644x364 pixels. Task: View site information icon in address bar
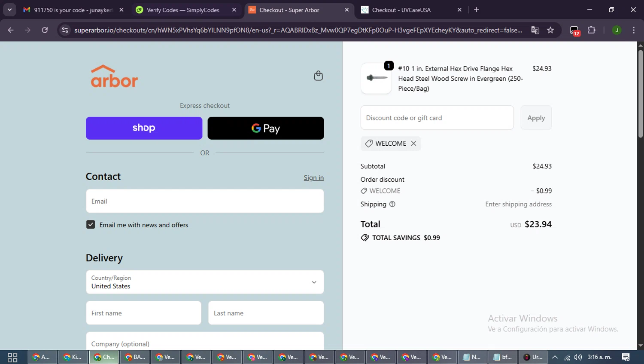pyautogui.click(x=65, y=30)
